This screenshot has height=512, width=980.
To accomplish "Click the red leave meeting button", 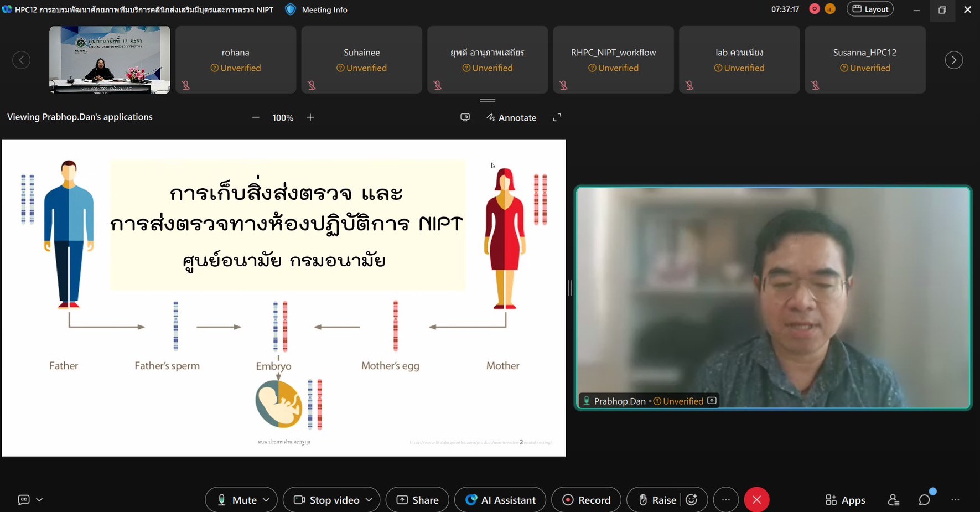I will click(x=756, y=500).
